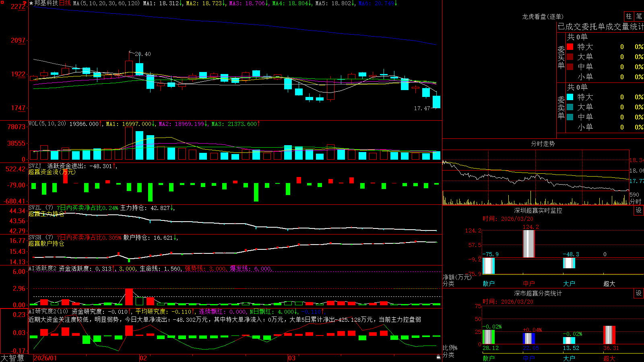Click the 中户 category label under 实时监控 chart
The image size is (644, 362).
click(x=529, y=284)
